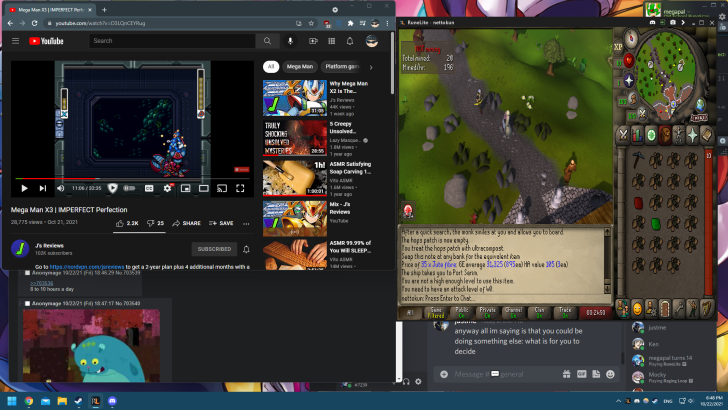728x410 pixels.
Task: Expand more filter chips with arrow
Action: (x=370, y=67)
